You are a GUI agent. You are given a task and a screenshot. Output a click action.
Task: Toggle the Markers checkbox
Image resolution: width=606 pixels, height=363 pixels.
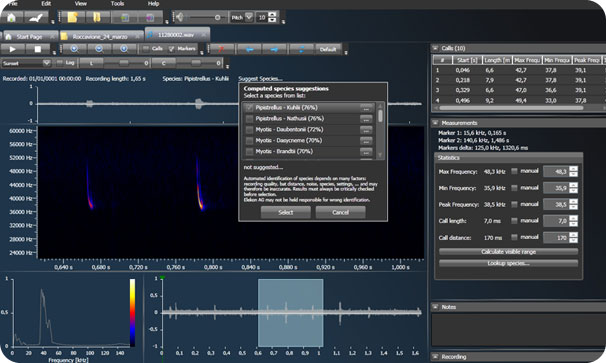(x=172, y=49)
